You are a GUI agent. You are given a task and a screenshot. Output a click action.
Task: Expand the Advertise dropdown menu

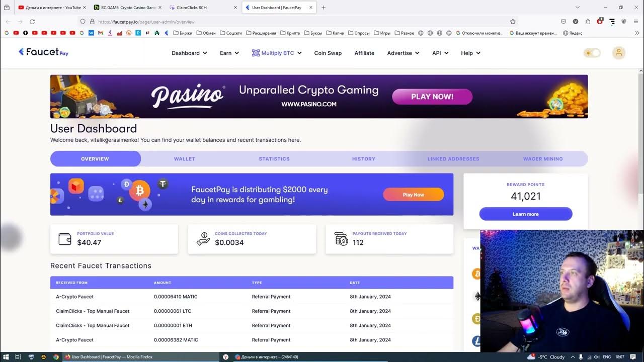pos(404,53)
